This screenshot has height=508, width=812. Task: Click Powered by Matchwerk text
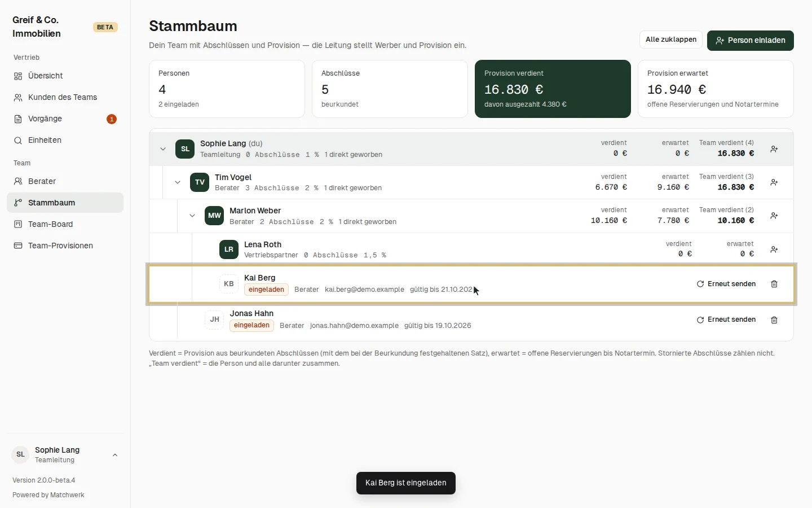coord(48,495)
